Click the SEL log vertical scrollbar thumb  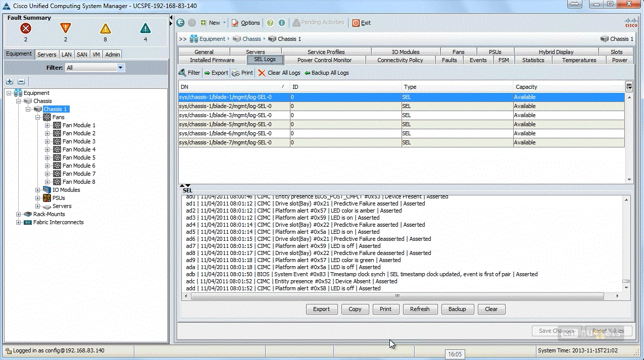(x=626, y=281)
